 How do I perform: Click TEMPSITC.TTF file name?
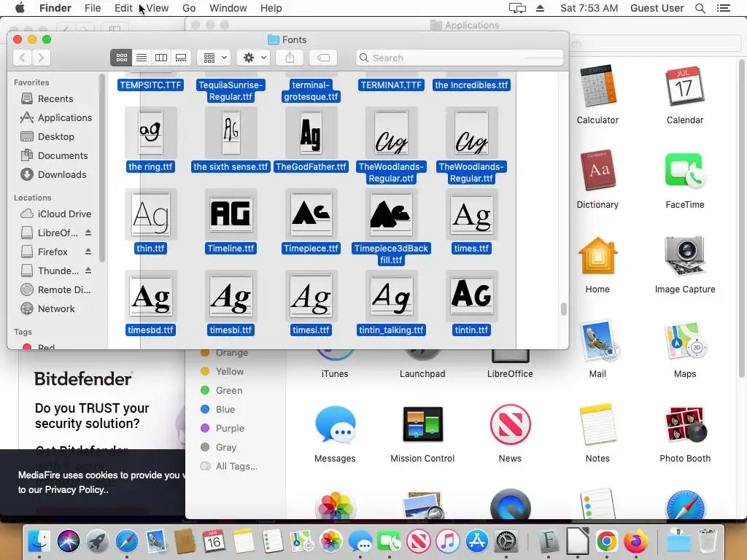tap(150, 85)
